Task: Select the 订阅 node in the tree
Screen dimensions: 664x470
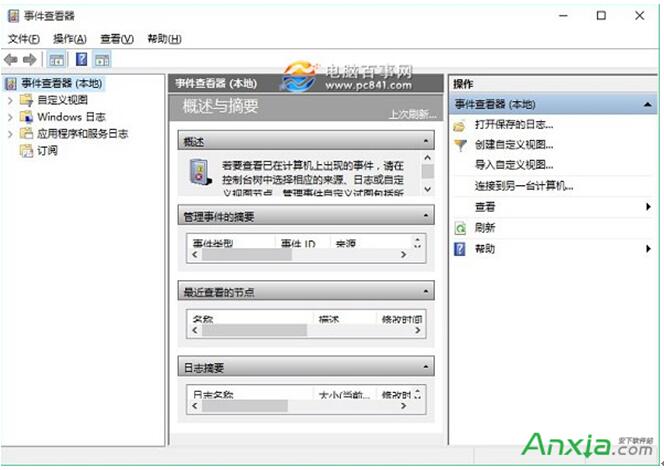Action: [47, 151]
